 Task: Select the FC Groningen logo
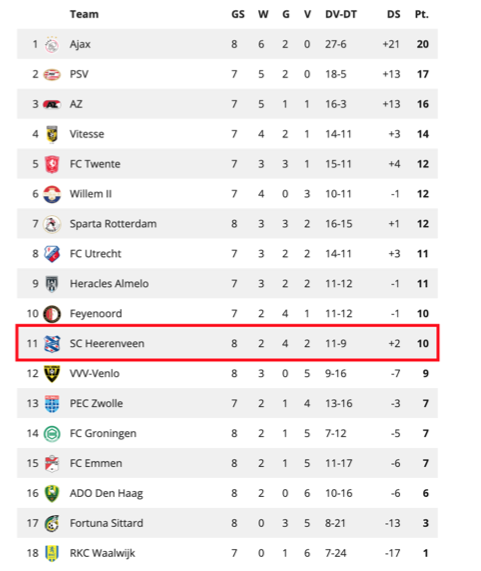point(52,434)
